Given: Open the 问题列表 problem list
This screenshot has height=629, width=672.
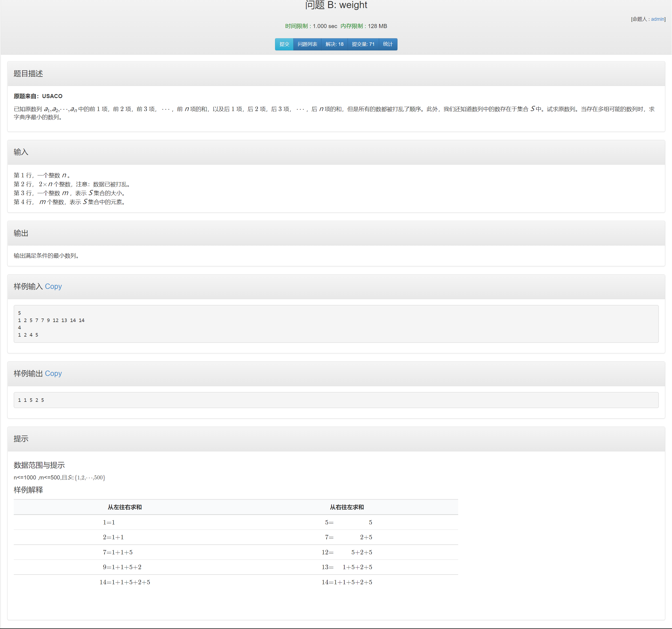Looking at the screenshot, I should click(x=307, y=44).
